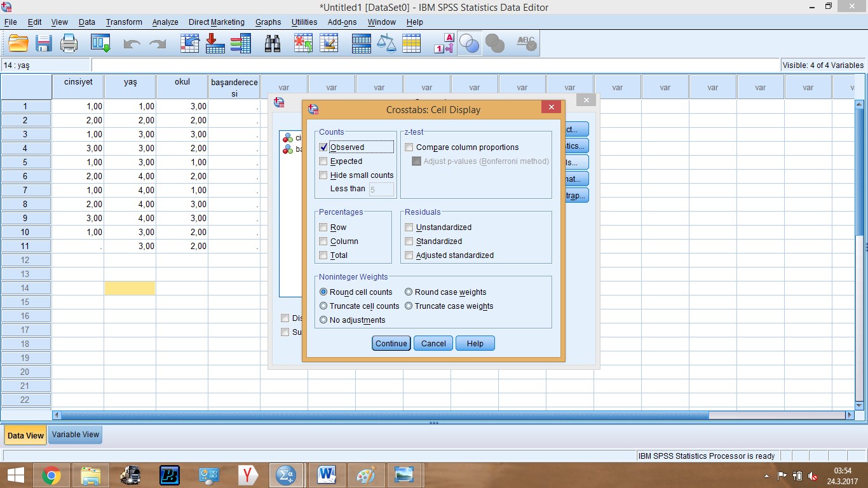Click the Undo arrow icon
The width and height of the screenshot is (868, 488).
point(132,43)
